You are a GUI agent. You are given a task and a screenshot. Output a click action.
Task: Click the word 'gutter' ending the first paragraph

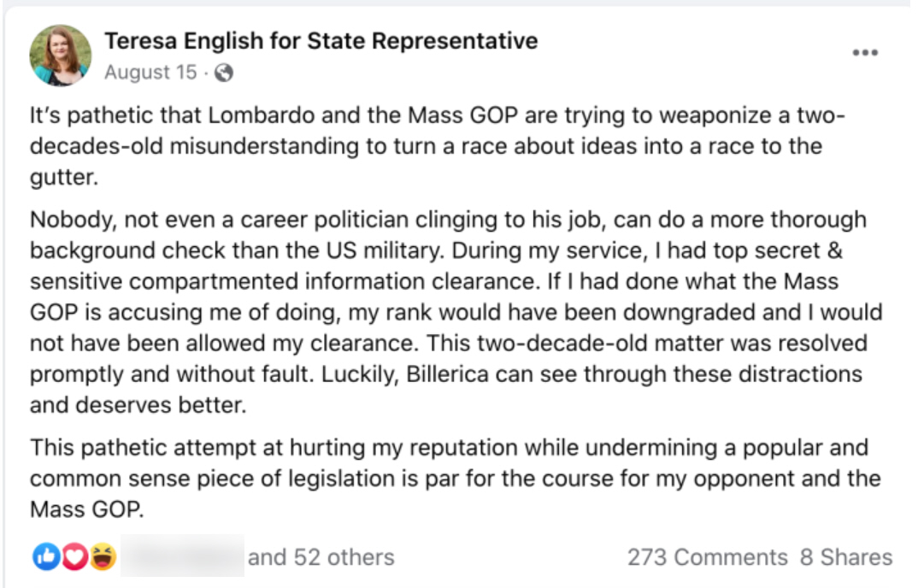[x=61, y=177]
